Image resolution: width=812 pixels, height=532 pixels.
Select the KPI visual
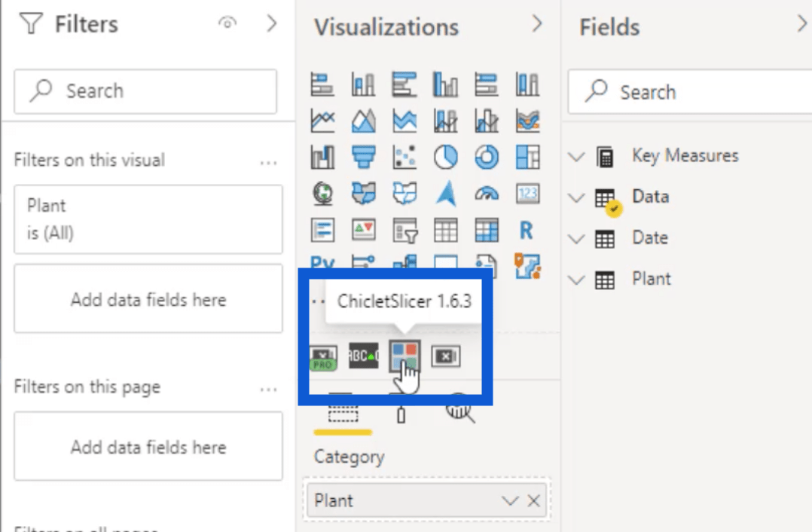(363, 230)
